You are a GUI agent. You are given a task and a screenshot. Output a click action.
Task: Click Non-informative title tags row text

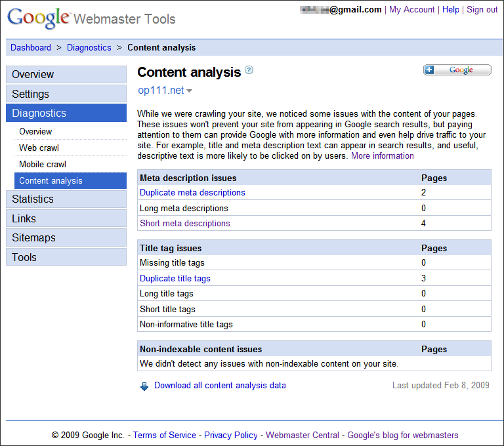point(186,325)
